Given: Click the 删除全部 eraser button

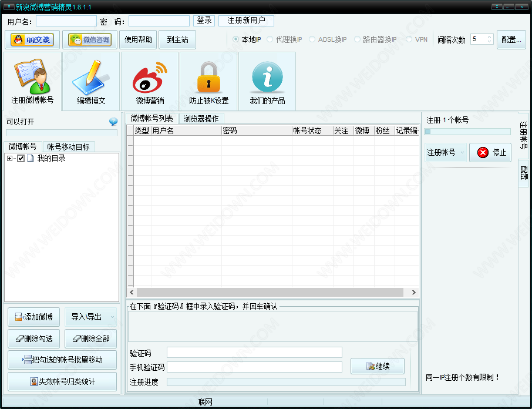Looking at the screenshot, I should 90,338.
